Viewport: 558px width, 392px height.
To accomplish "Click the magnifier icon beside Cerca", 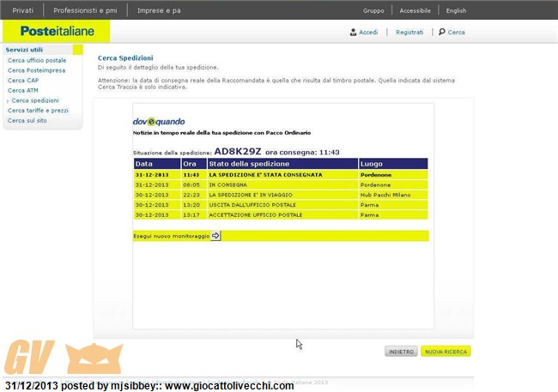I will click(442, 33).
